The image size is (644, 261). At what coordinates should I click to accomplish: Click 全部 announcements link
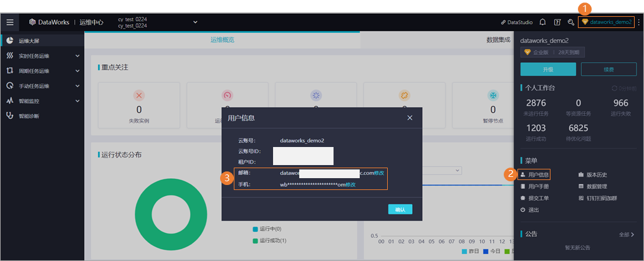point(627,235)
